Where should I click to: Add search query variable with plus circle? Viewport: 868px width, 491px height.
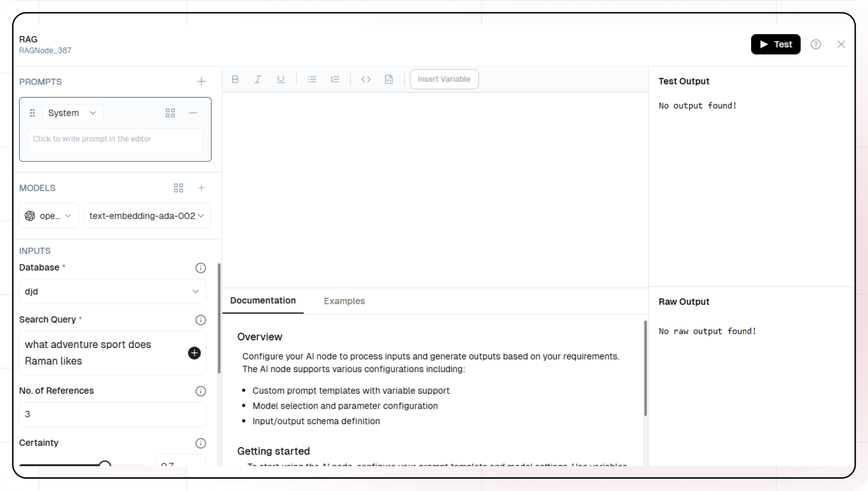pyautogui.click(x=194, y=353)
